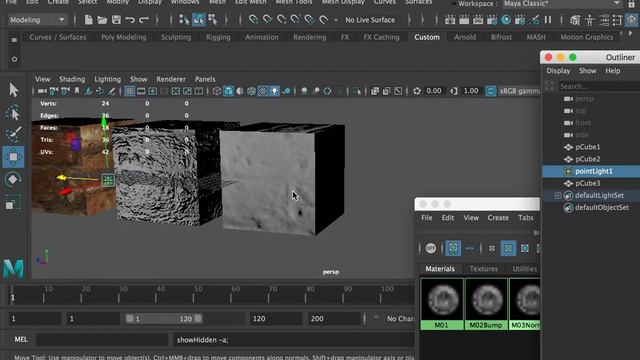The width and height of the screenshot is (640, 360).
Task: Open the sRGB gamma view transform dropdown
Action: (519, 91)
